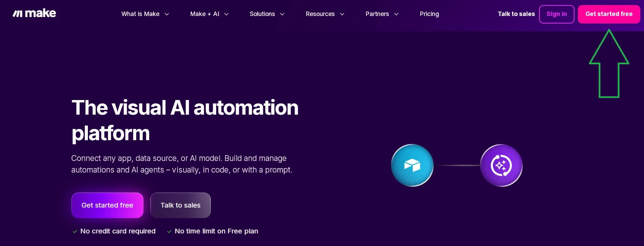Click the Talk to sales hero button
This screenshot has height=246, width=644.
click(180, 205)
